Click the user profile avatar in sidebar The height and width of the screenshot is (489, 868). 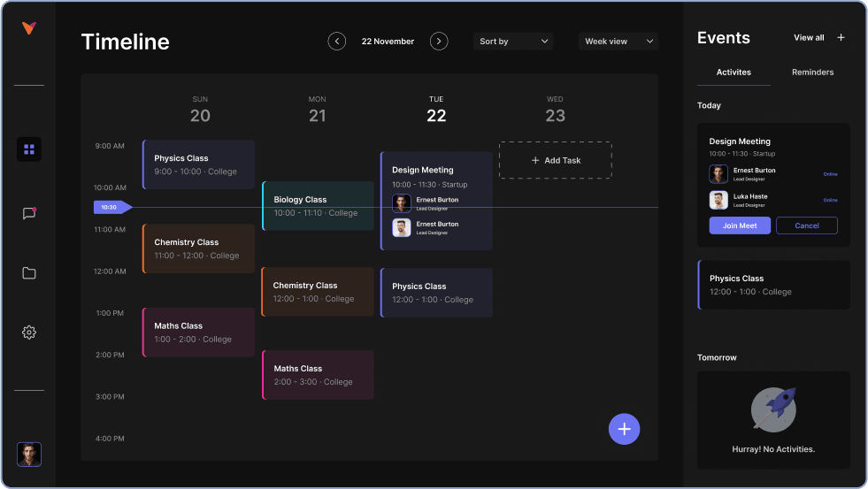coord(29,455)
